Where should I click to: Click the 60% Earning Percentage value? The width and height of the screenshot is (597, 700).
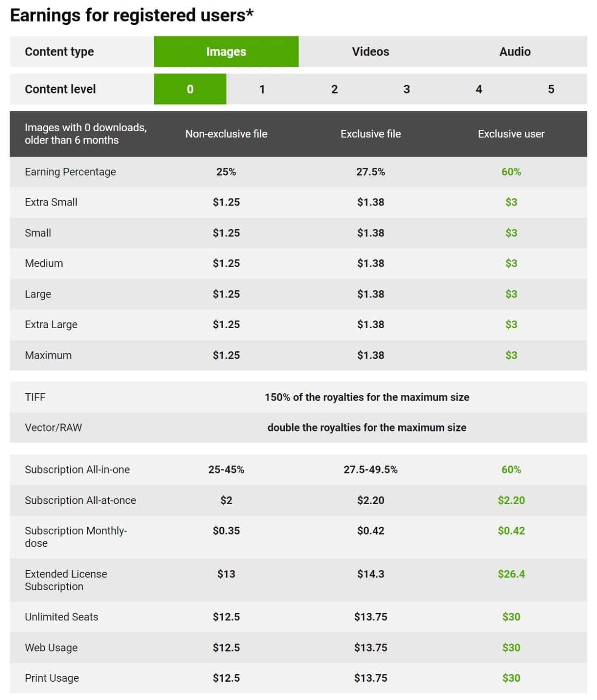(x=511, y=172)
